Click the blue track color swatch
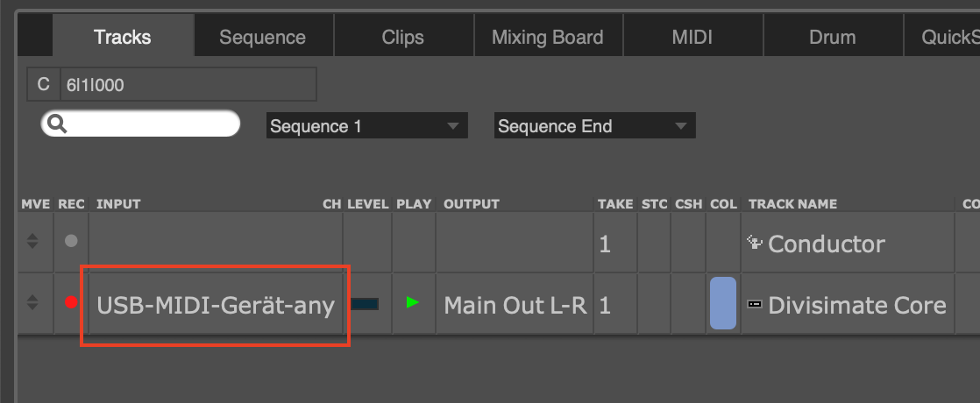The height and width of the screenshot is (403, 980). [722, 303]
